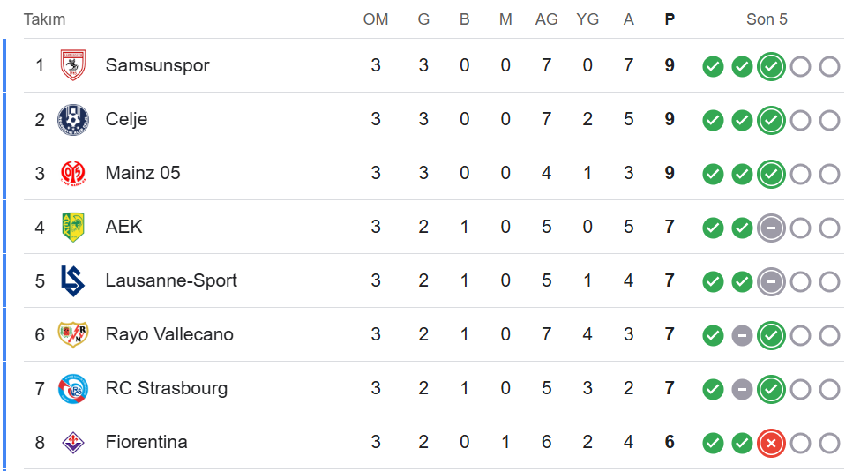This screenshot has height=471, width=868.
Task: Click Rayo Vallecano's grey draw icon
Action: [742, 335]
